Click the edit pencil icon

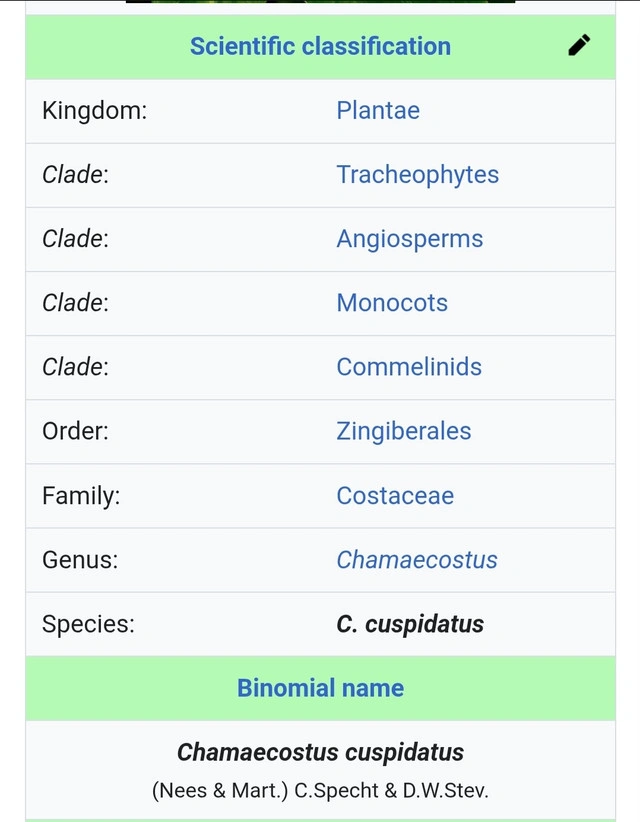pos(579,45)
